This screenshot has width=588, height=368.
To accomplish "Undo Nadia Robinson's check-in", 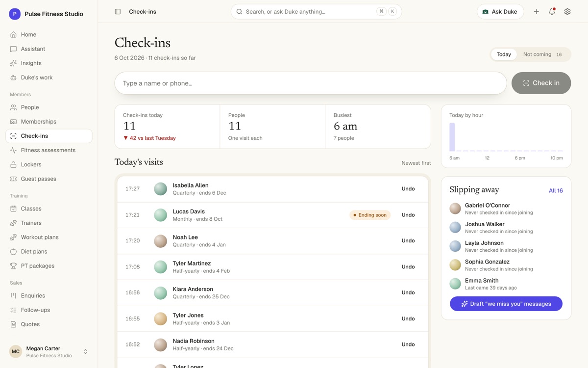I will pyautogui.click(x=408, y=344).
